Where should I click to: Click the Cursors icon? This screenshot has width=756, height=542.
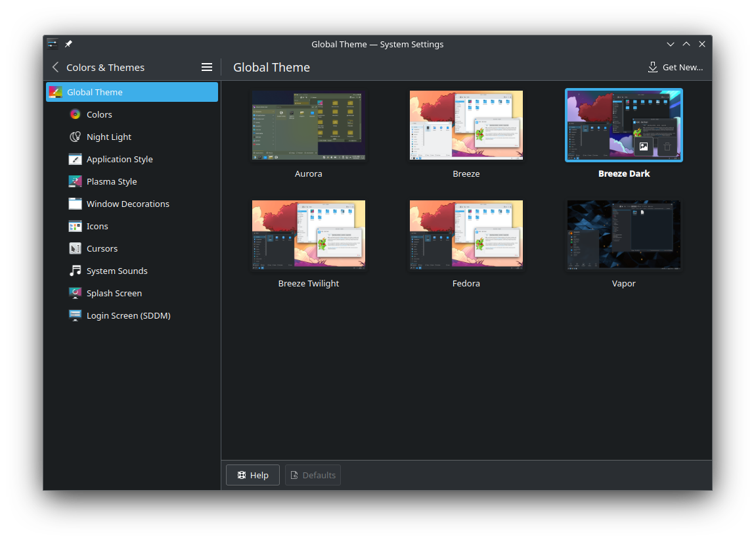pyautogui.click(x=75, y=248)
